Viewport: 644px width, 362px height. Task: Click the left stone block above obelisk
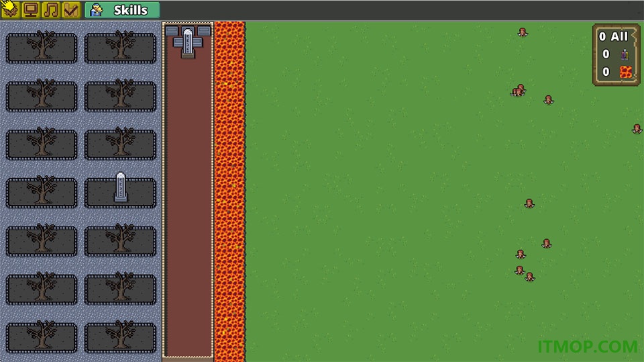172,31
